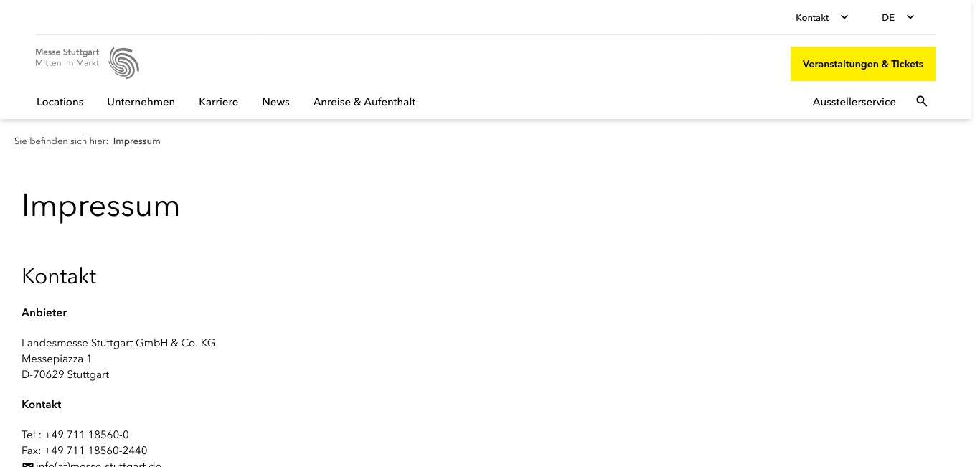Go to Ausstellerservice
Screen dimensions: 980x467
(854, 102)
